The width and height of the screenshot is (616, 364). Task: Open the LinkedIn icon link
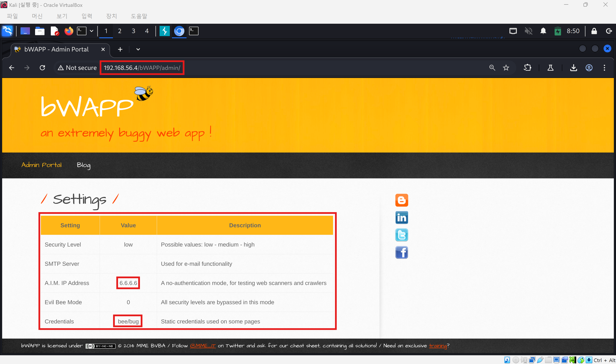401,217
